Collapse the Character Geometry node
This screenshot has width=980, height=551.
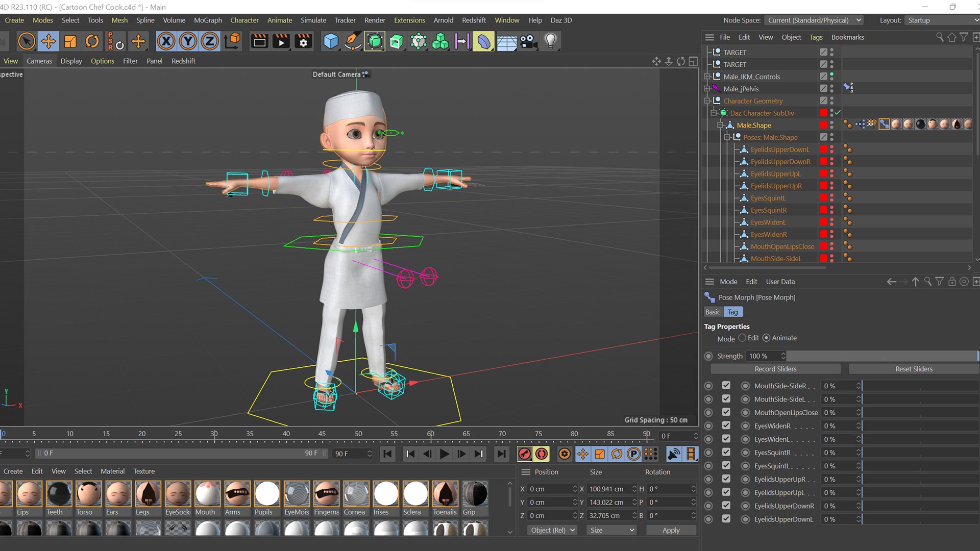(707, 101)
